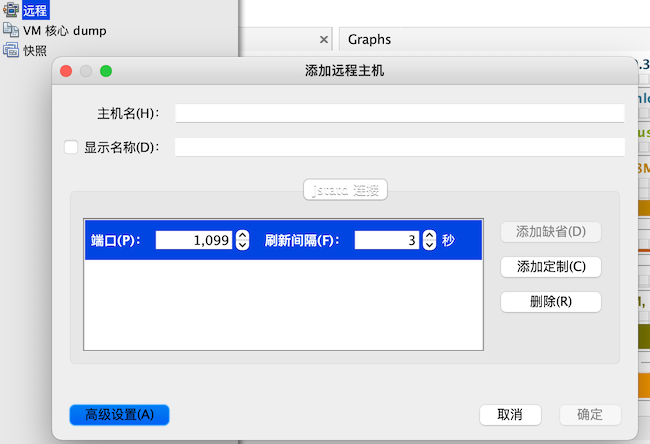This screenshot has height=444, width=650.
Task: Click the VM 核心 dump icon
Action: 11,31
